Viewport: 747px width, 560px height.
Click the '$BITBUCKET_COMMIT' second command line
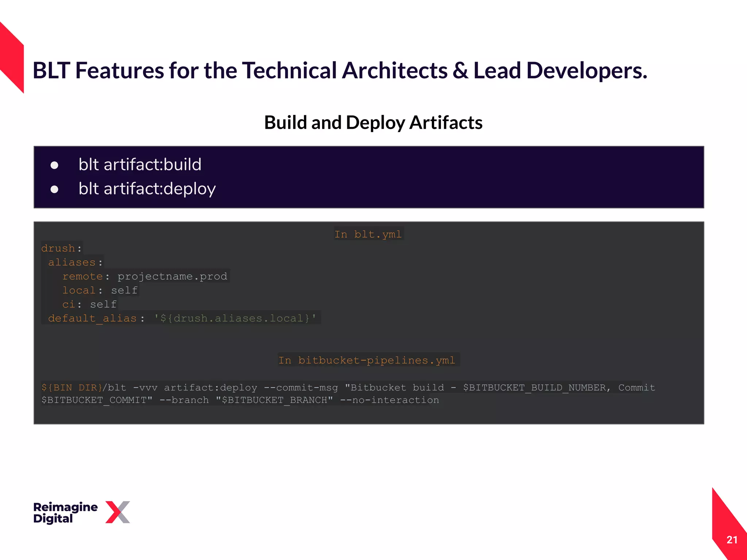pos(240,400)
